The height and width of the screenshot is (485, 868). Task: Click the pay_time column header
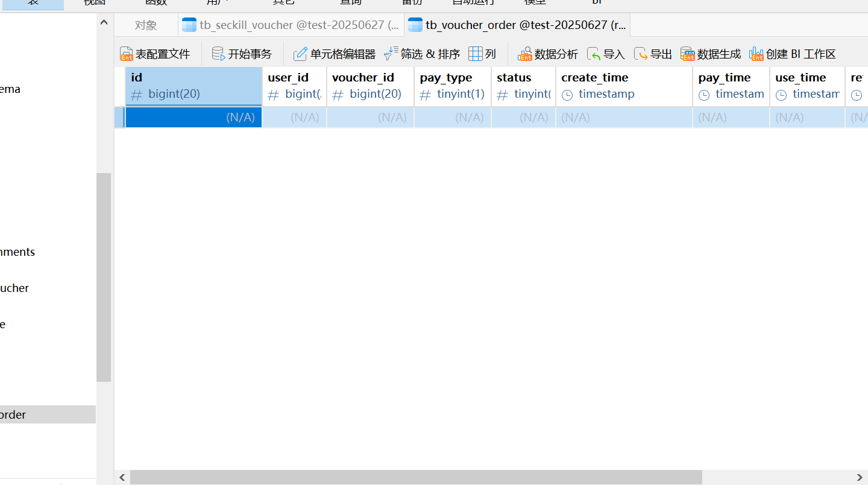731,86
